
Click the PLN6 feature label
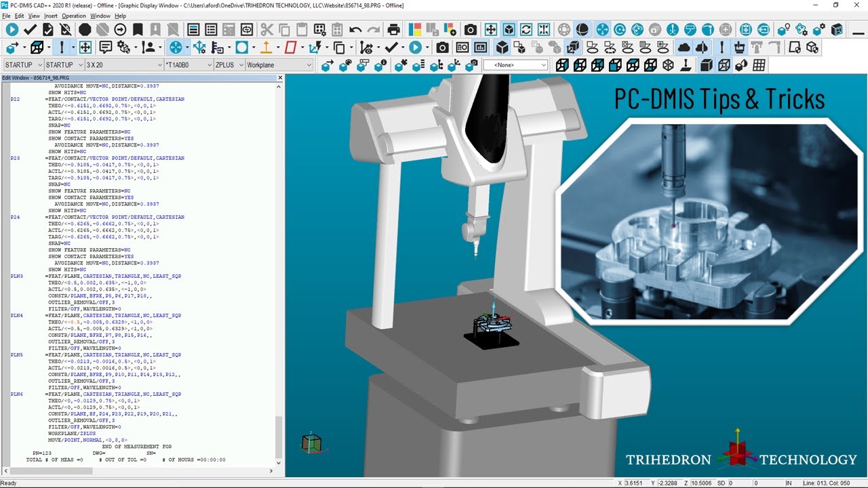click(17, 394)
